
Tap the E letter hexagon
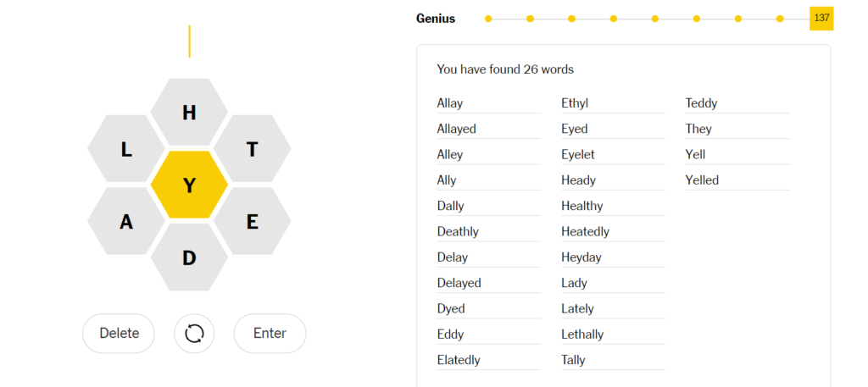(x=253, y=222)
